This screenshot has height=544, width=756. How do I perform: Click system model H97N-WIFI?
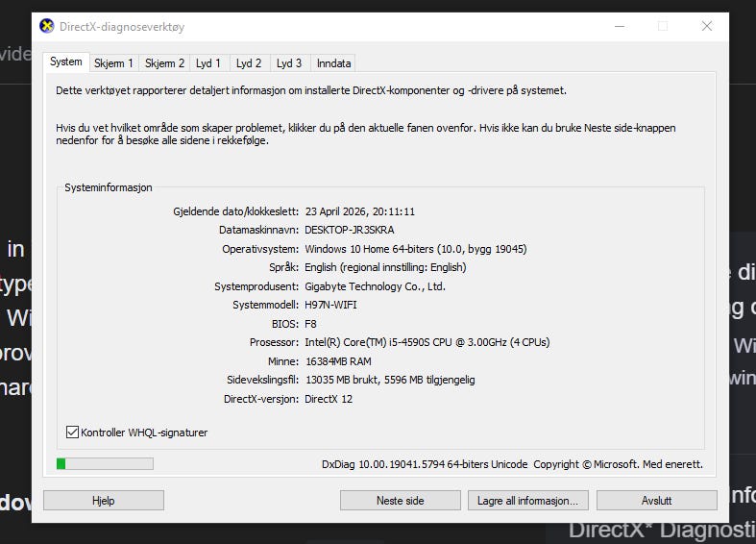point(330,305)
